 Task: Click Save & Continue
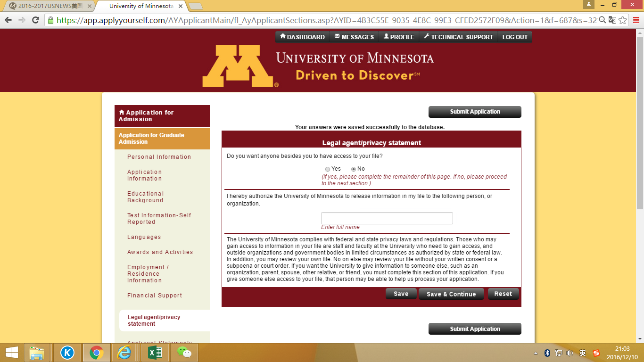click(451, 294)
